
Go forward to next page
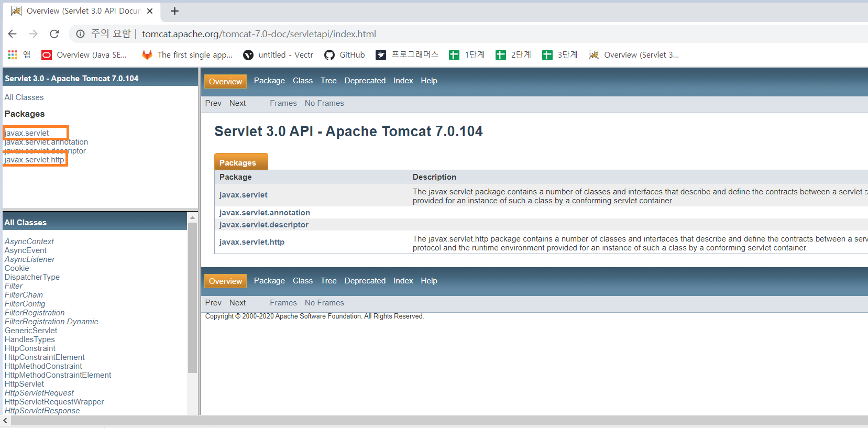pos(34,34)
